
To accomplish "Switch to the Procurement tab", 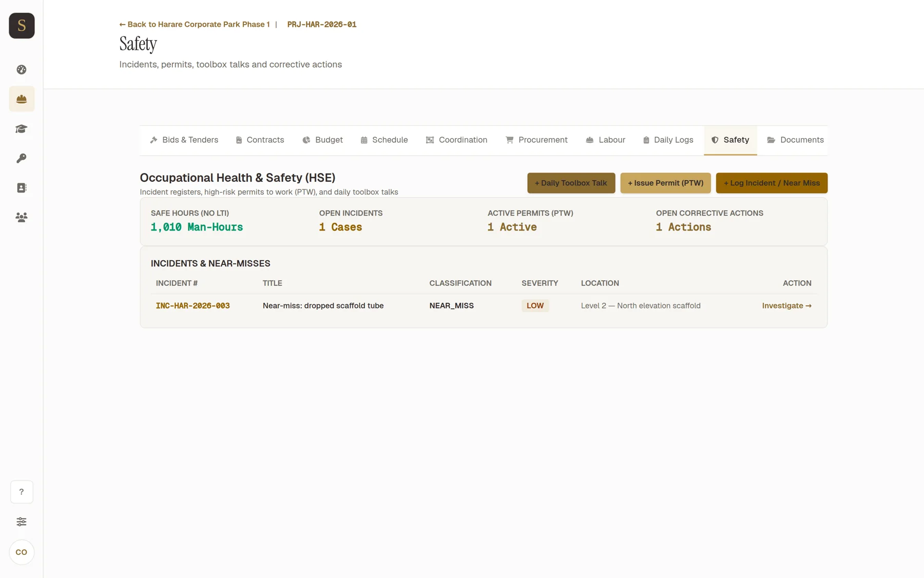I will coord(536,140).
